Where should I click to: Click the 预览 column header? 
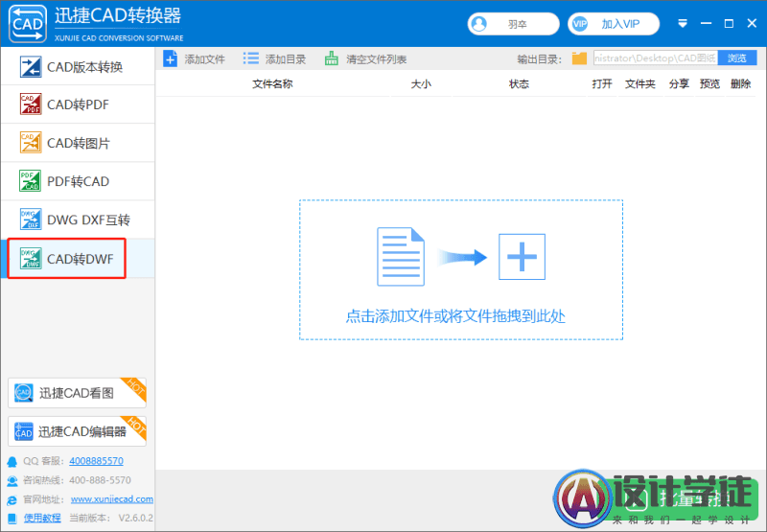709,84
